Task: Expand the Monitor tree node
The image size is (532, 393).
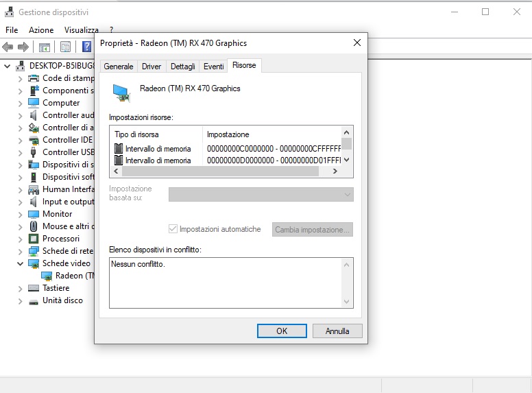Action: 20,215
